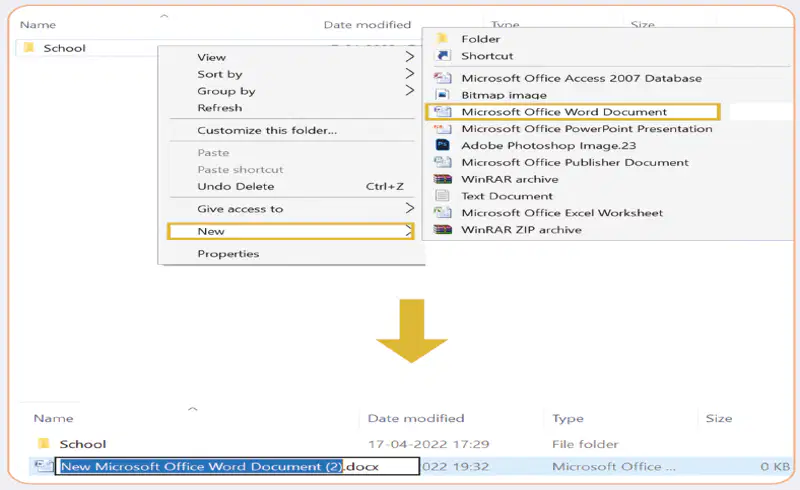Click the Adobe Photoshop Image icon
This screenshot has width=800, height=490.
click(x=442, y=145)
